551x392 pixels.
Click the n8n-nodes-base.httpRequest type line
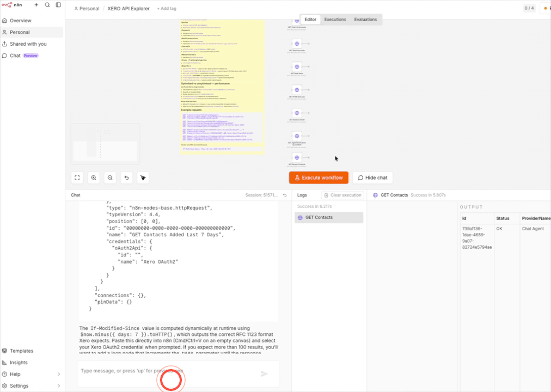[159, 208]
